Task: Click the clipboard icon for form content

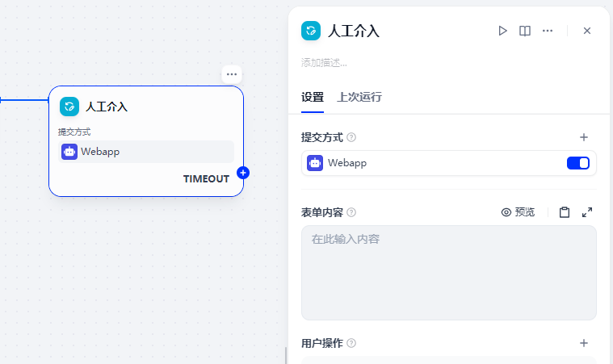Action: (565, 212)
